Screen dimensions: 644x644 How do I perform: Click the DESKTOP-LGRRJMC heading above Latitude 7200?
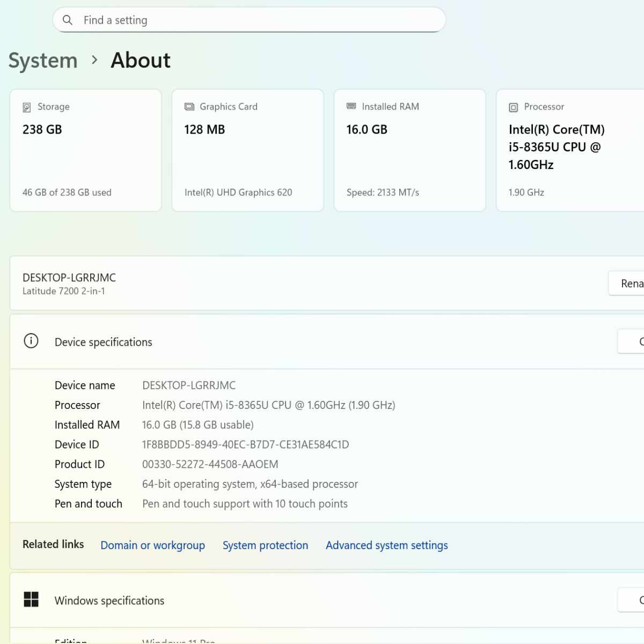point(69,277)
